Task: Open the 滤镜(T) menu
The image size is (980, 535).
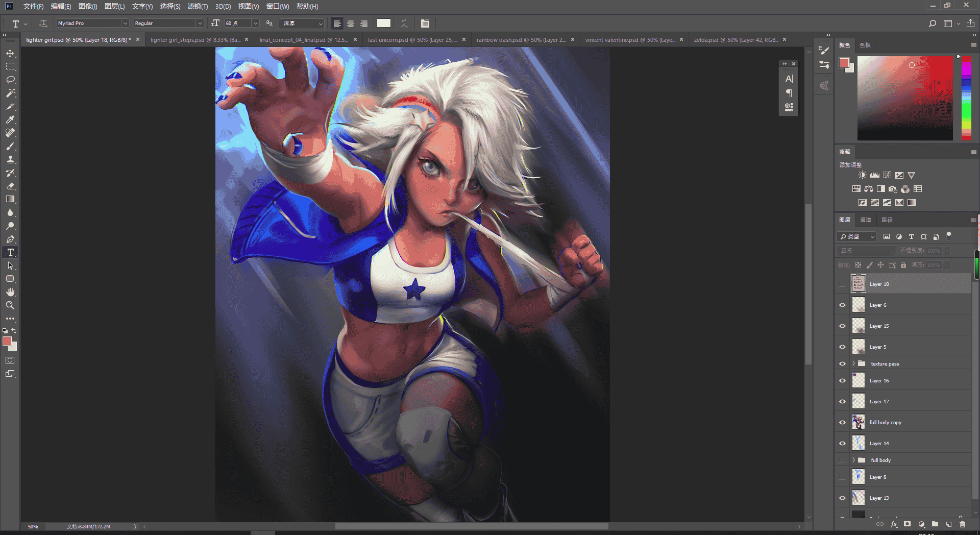Action: pyautogui.click(x=198, y=7)
